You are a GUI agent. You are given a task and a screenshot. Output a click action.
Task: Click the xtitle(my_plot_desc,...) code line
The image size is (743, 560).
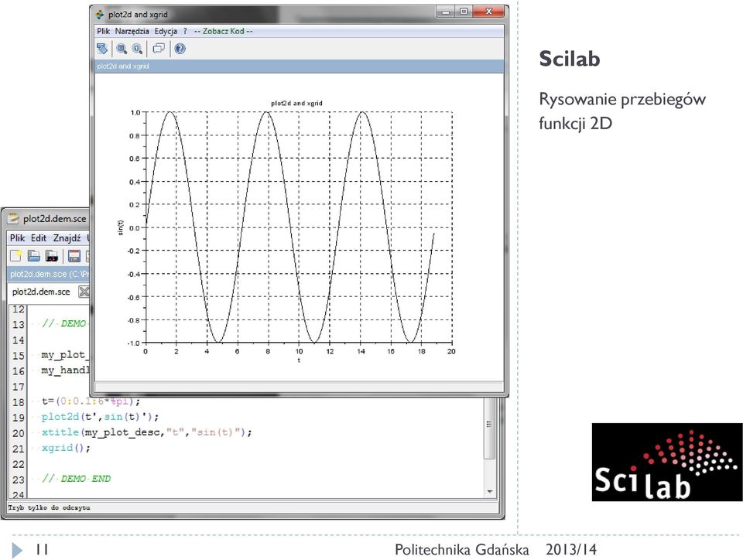pos(146,432)
